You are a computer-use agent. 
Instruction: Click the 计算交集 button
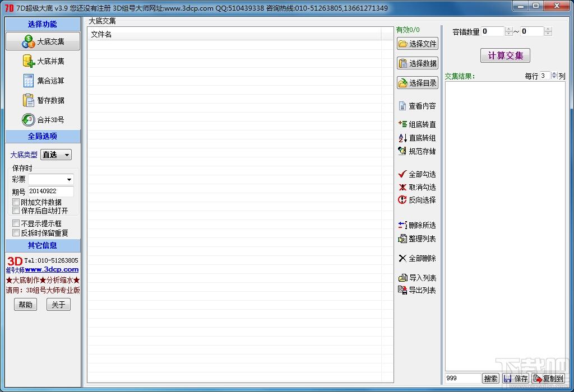505,55
